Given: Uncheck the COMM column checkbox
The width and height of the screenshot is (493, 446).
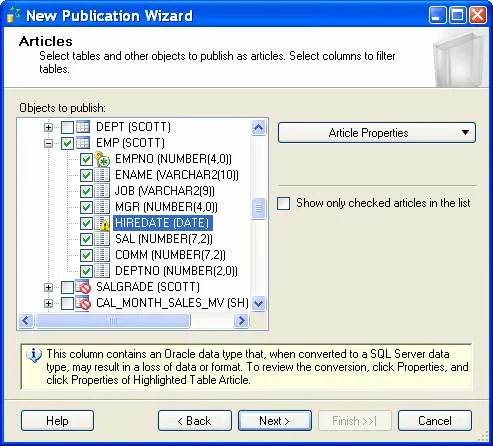Looking at the screenshot, I should point(86,255).
